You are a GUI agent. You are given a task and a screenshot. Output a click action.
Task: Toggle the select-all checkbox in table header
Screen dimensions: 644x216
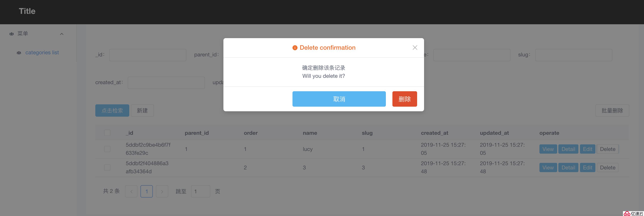(107, 133)
